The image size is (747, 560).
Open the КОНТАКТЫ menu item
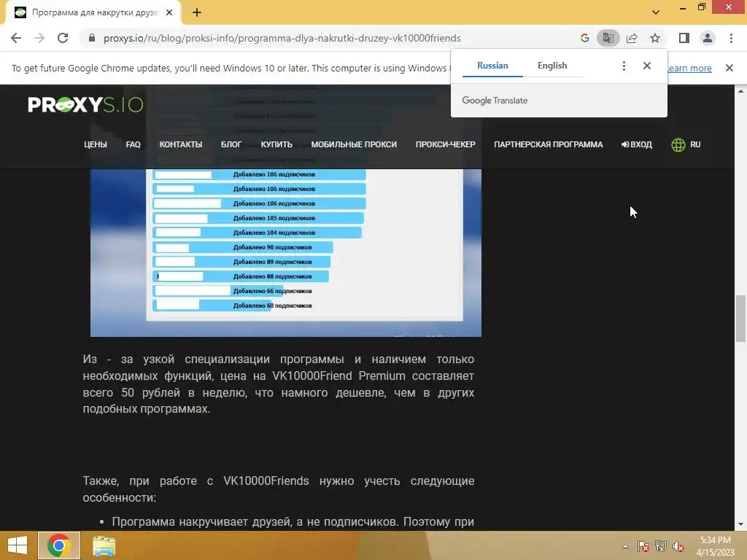pos(181,144)
